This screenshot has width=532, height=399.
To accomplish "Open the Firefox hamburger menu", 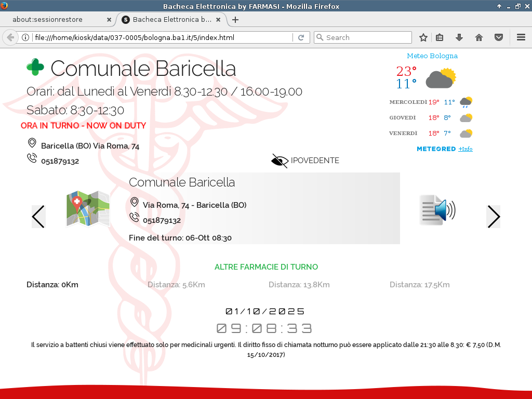I will pos(521,37).
